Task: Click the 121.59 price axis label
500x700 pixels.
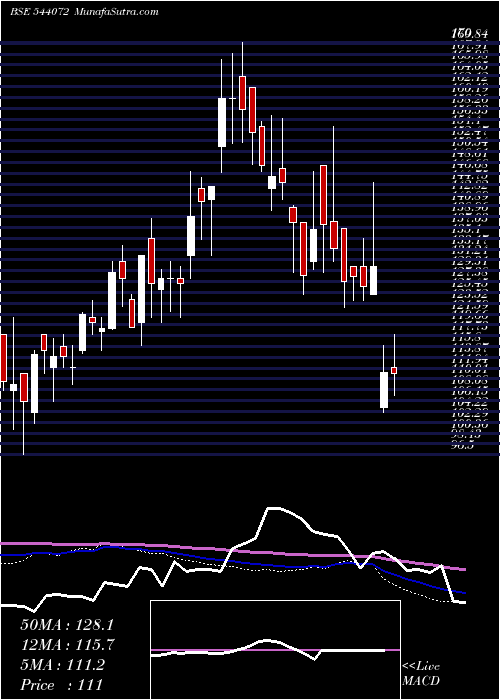Action: click(469, 304)
